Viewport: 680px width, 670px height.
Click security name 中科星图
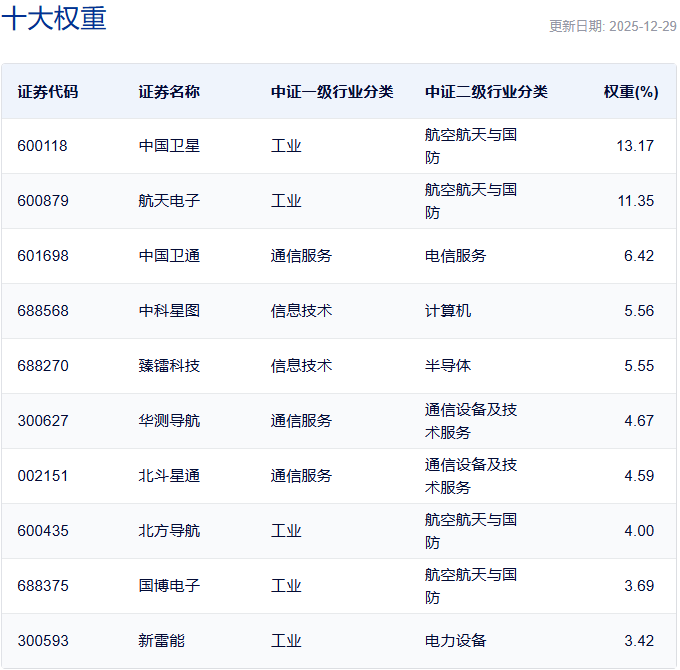[169, 311]
